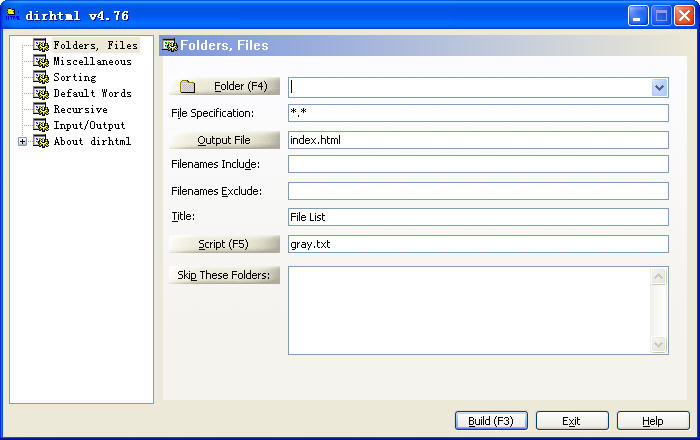Click the Filenames Include label
Screen dimensions: 700x440
tap(215, 164)
